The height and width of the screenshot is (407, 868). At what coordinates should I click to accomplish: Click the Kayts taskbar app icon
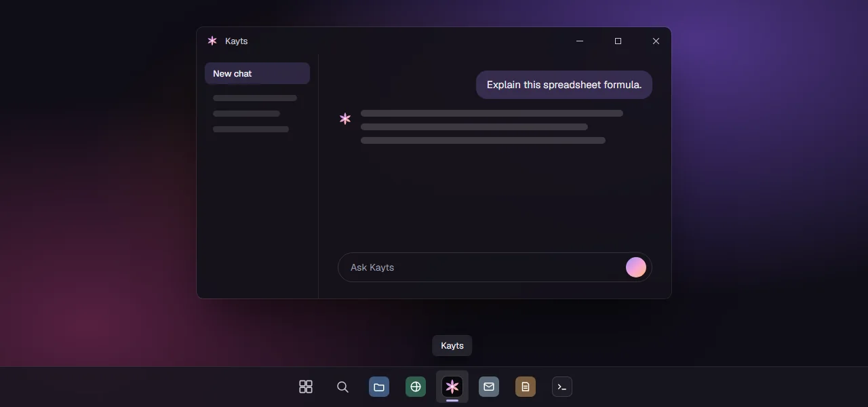(452, 387)
